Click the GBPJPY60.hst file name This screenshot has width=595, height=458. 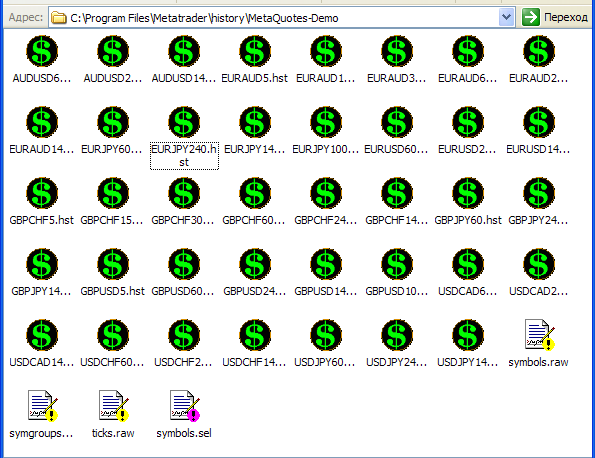[468, 220]
